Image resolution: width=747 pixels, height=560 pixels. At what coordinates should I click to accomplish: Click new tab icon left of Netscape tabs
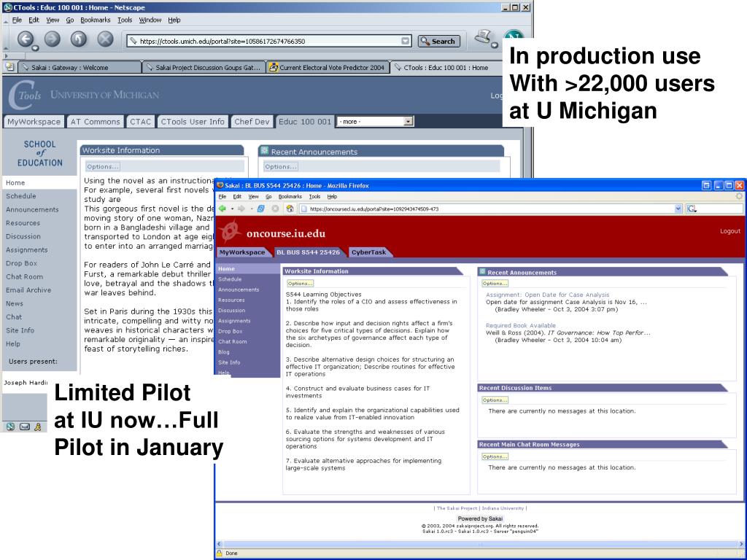coord(9,67)
